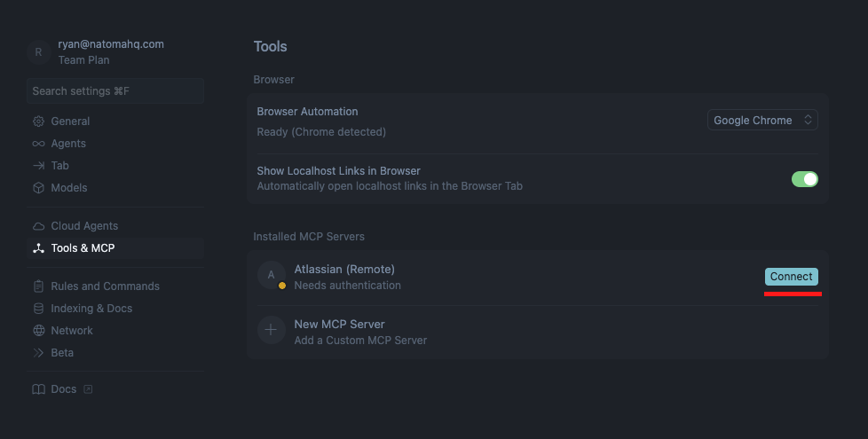Click the ryan@natomahq.com account avatar
The width and height of the screenshot is (868, 439).
click(38, 52)
